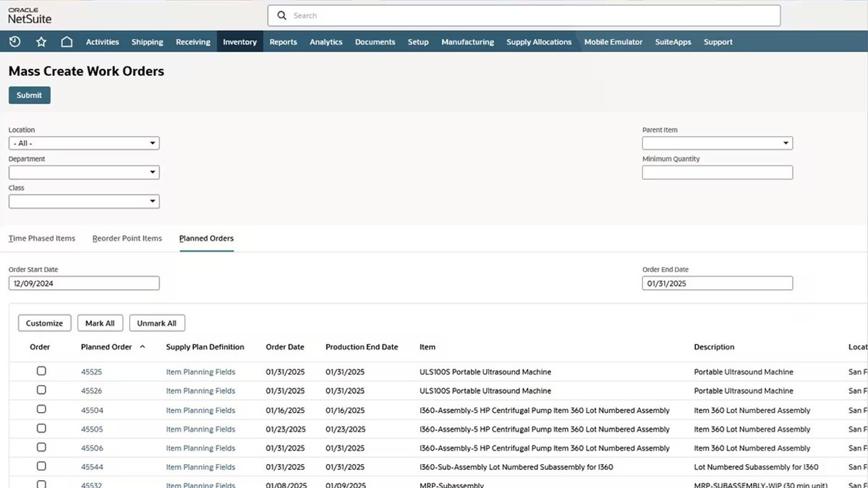Open the Support menu
This screenshot has height=488, width=868.
tap(718, 42)
